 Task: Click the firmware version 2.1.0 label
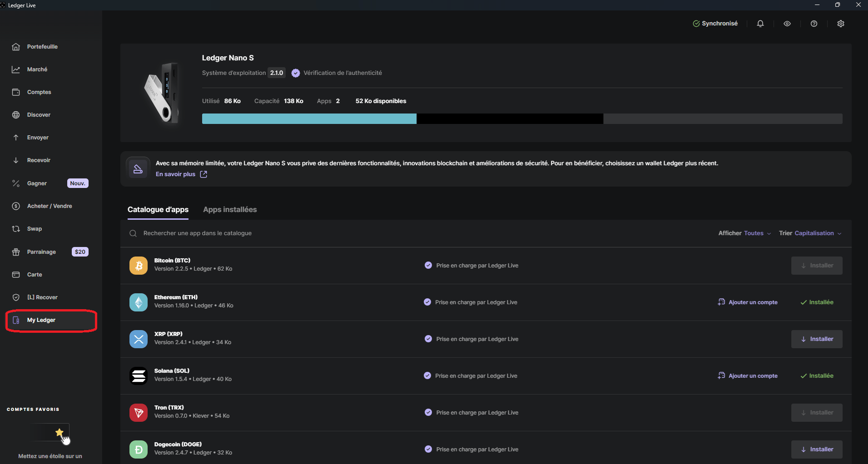coord(277,73)
